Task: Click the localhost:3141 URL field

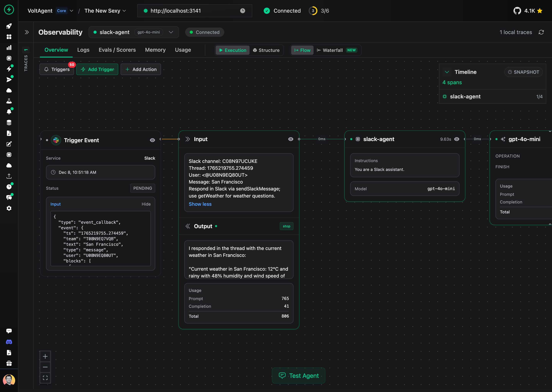Action: (x=195, y=11)
